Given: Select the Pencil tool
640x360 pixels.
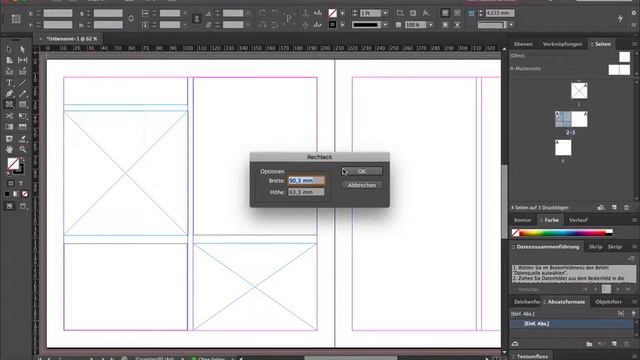Looking at the screenshot, I should point(22,94).
